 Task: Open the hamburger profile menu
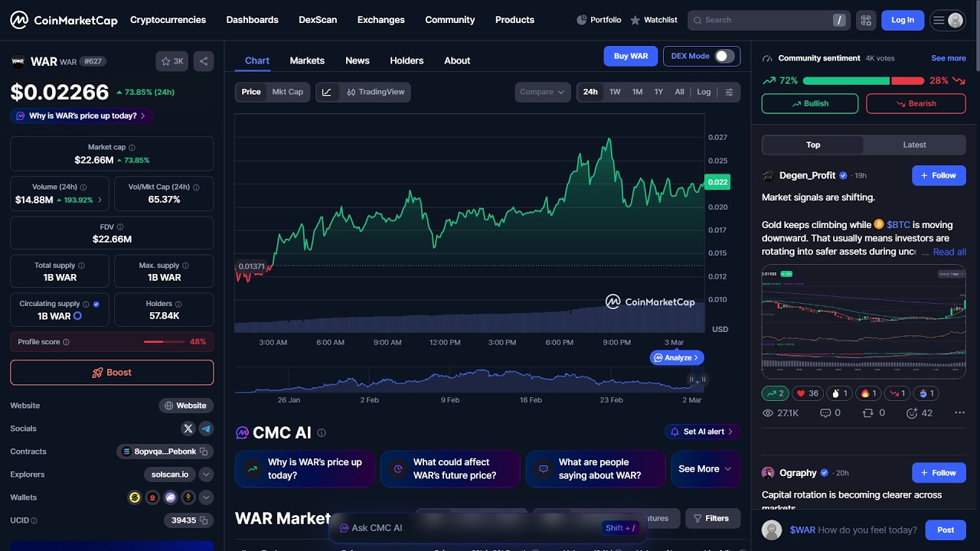[x=947, y=20]
